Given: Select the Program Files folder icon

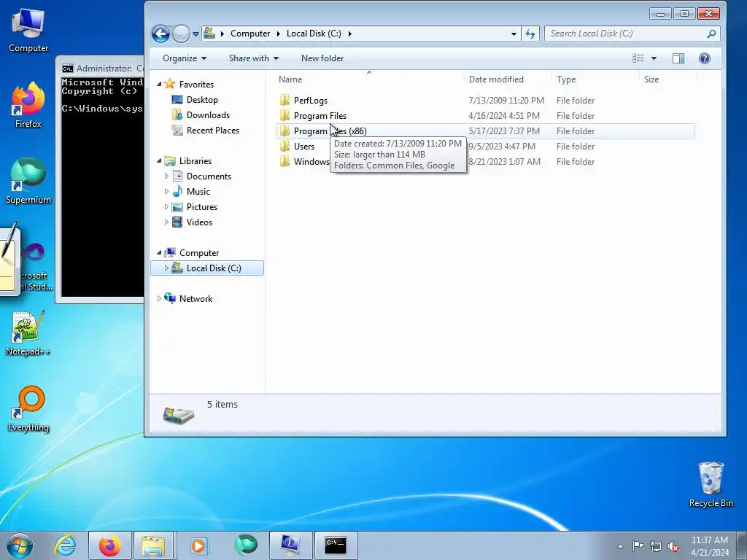Looking at the screenshot, I should tap(285, 115).
